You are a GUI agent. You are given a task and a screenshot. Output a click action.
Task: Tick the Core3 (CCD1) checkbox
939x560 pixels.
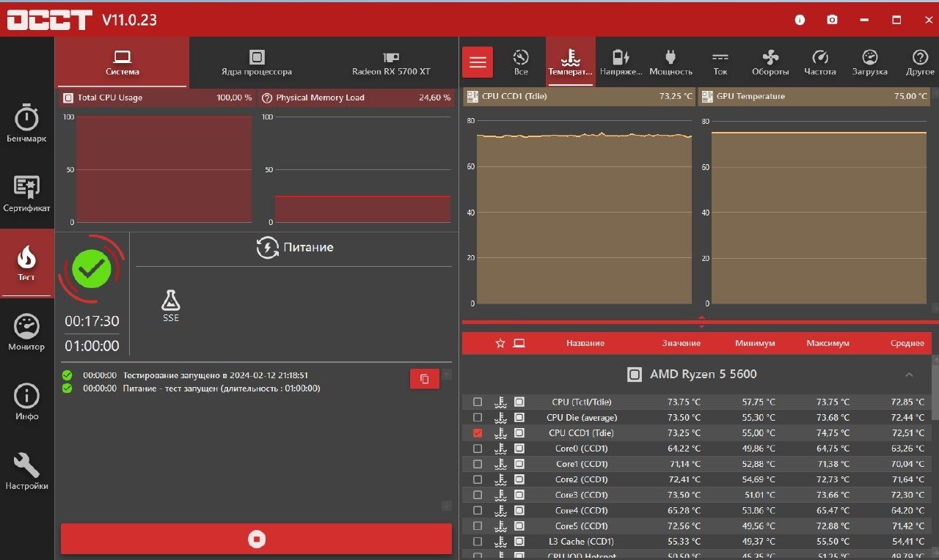478,495
